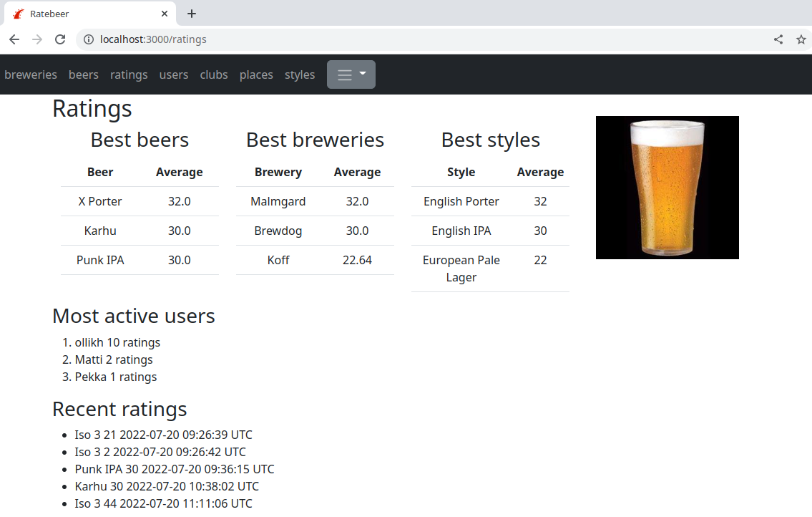Expand the hamburger dropdown menu in navbar
The image size is (812, 517).
[x=351, y=74]
